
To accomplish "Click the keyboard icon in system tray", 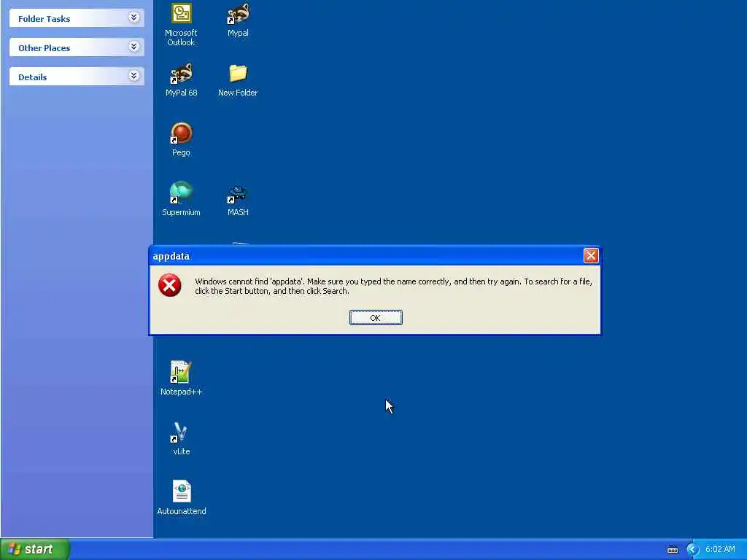I will click(x=672, y=550).
